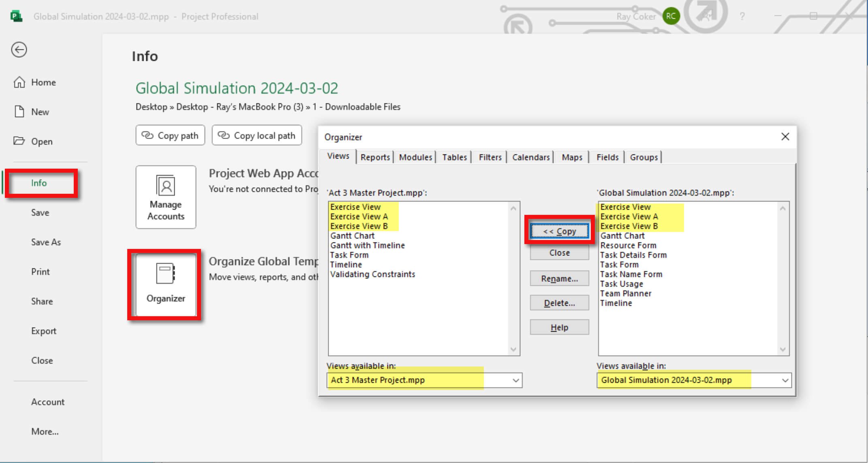Select Task Name Form in right list

[x=631, y=274]
